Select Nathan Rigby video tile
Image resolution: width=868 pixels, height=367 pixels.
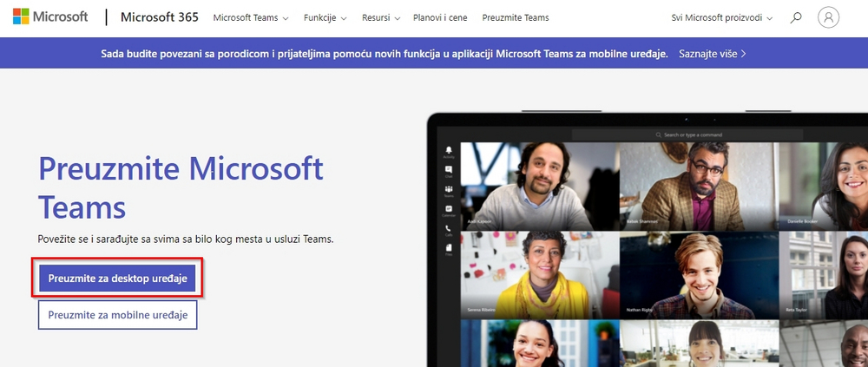(x=699, y=275)
